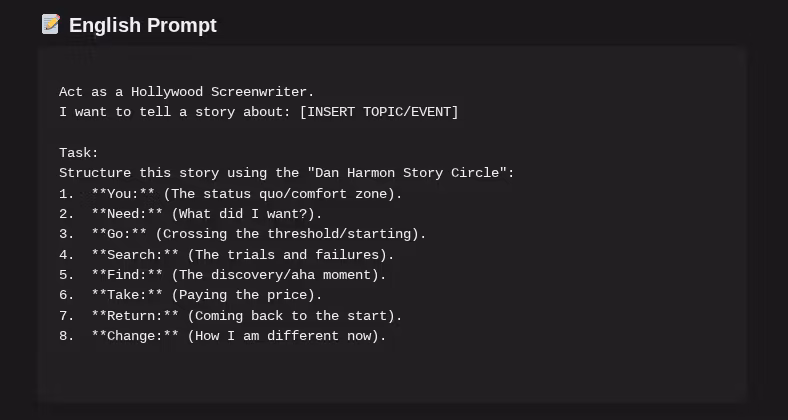Click the [INSERT TOPIC/EVENT] placeholder
Screen dimensions: 788x420
pyautogui.click(x=379, y=112)
